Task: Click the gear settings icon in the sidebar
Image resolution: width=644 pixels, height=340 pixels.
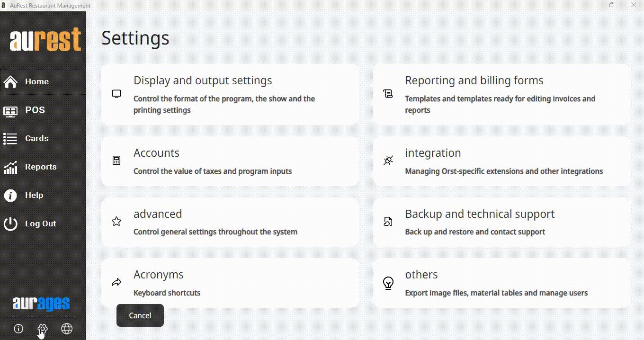Action: pos(43,329)
